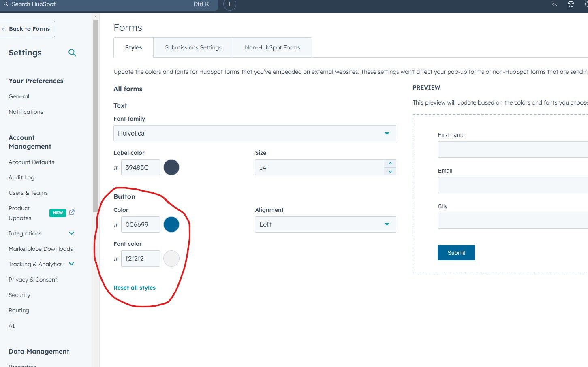Viewport: 588px width, 367px height.
Task: Open the help icon at top right
Action: pos(587,4)
